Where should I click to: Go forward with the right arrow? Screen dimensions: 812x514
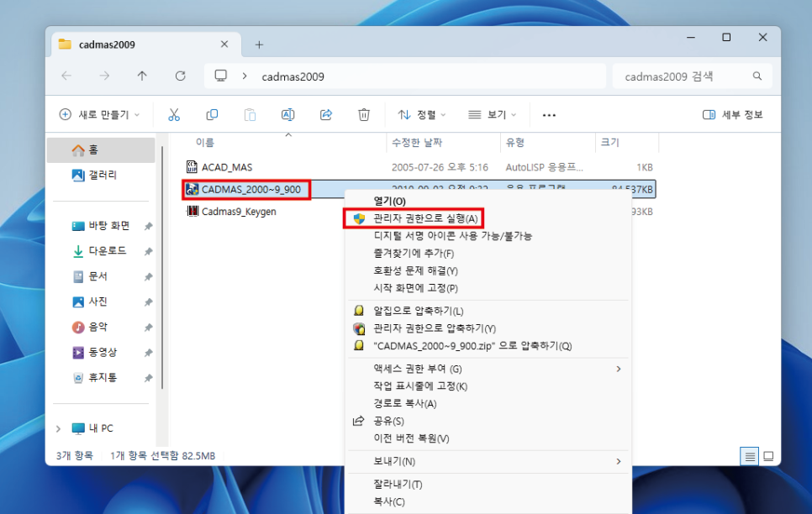(x=104, y=76)
